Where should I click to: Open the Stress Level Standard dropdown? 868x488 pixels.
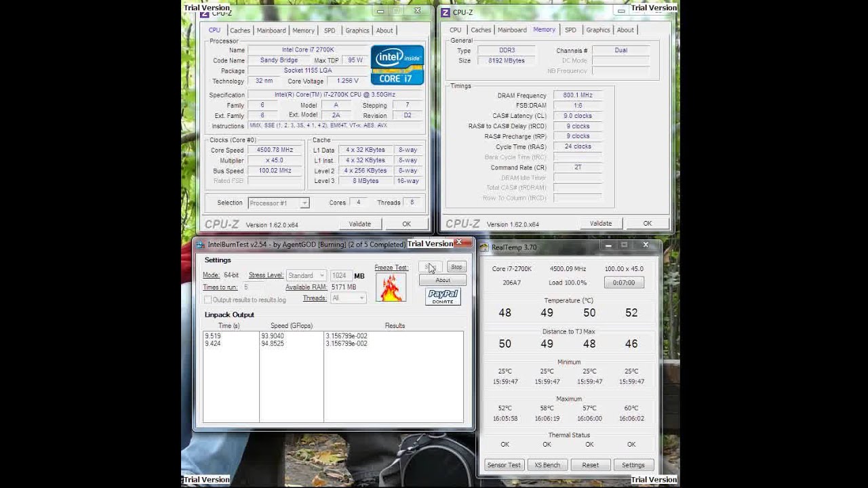(306, 276)
